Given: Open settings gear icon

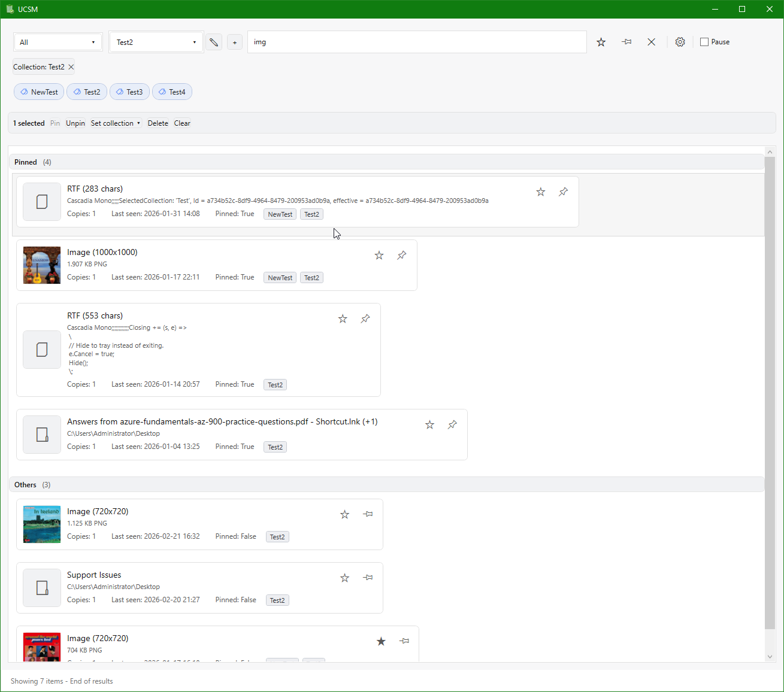Looking at the screenshot, I should pyautogui.click(x=680, y=42).
